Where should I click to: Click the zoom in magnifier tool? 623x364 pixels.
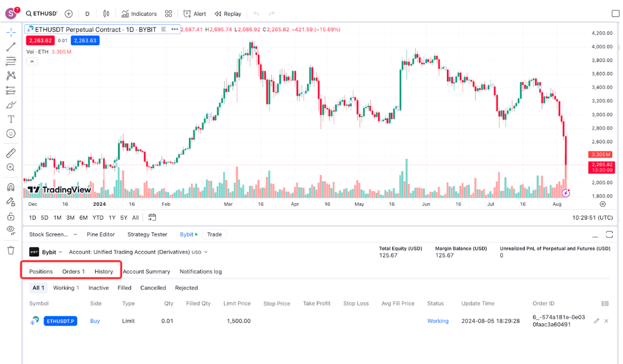(11, 167)
